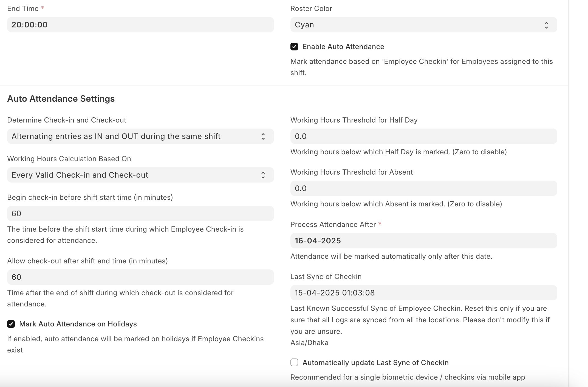This screenshot has width=588, height=387.
Task: Open Working Hours Calculation Based On dropdown
Action: [140, 175]
